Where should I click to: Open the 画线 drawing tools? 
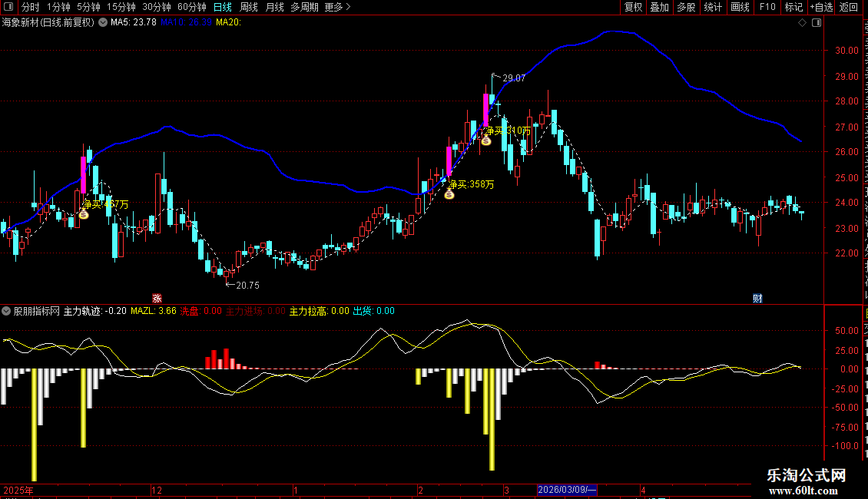(740, 7)
